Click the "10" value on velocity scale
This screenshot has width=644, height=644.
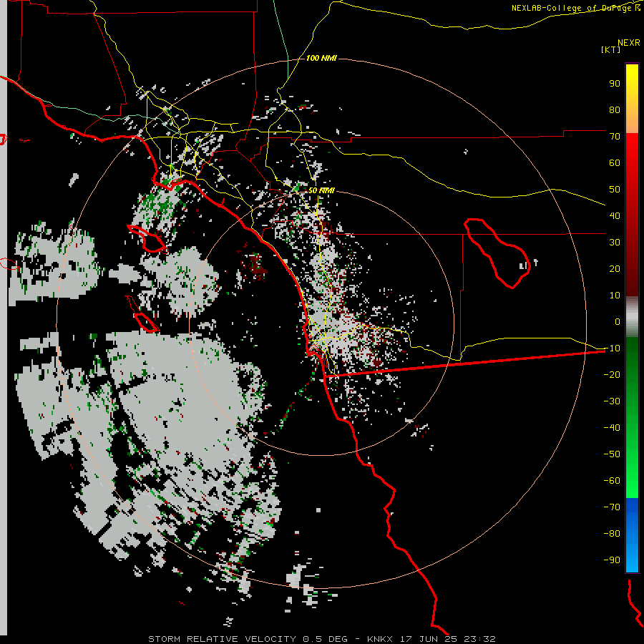pyautogui.click(x=615, y=296)
